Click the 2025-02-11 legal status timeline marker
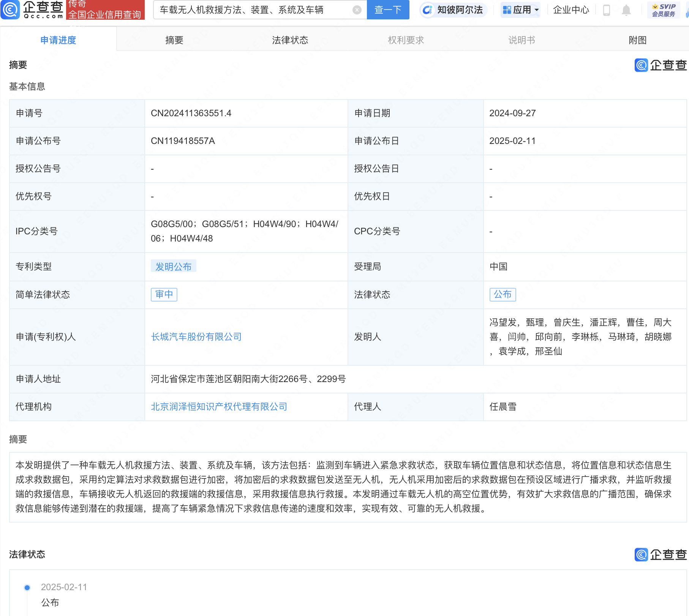Image resolution: width=689 pixels, height=616 pixels. (27, 588)
